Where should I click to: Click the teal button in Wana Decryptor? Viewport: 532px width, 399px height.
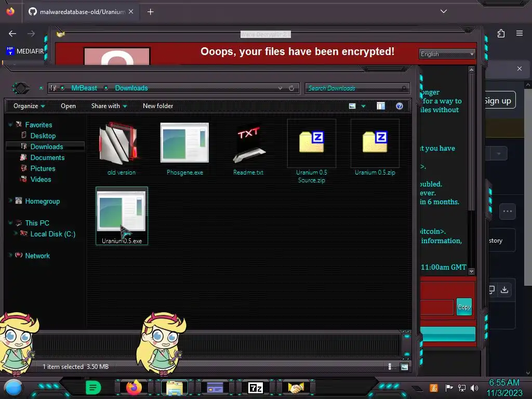coord(447,334)
